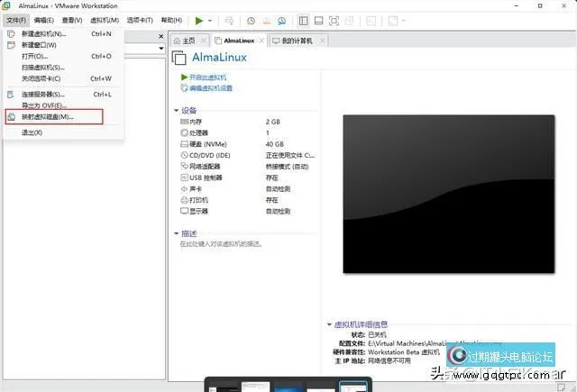This screenshot has height=392, width=577.
Task: Open the library panel dropdown arrow
Action: pyautogui.click(x=161, y=49)
